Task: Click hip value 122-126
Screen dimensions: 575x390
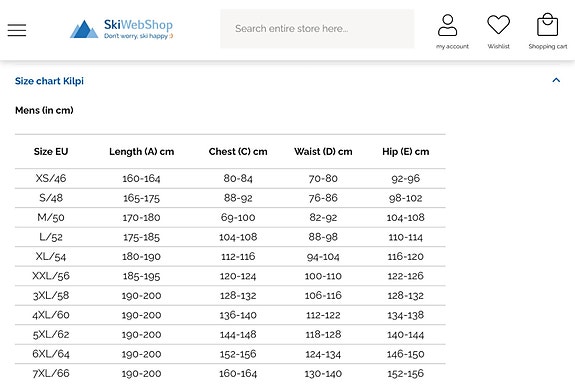Action: pyautogui.click(x=406, y=276)
